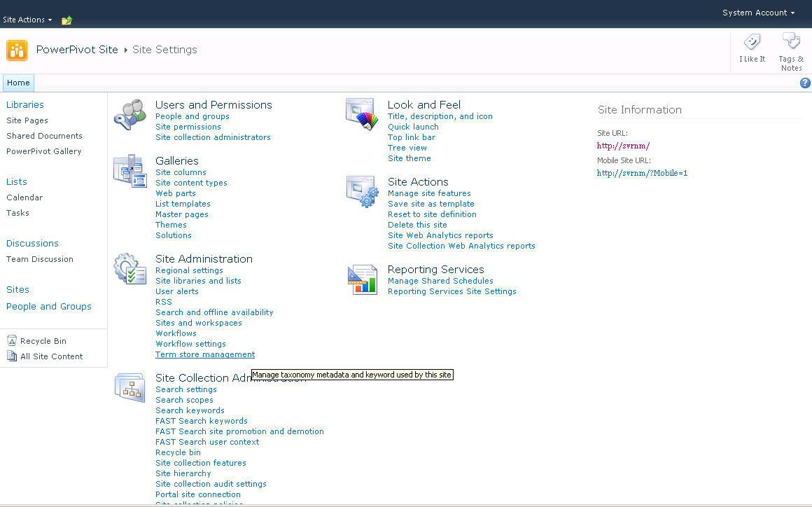Screen dimensions: 812x507
Task: Click the Users and Permissions section icon
Action: [x=130, y=114]
